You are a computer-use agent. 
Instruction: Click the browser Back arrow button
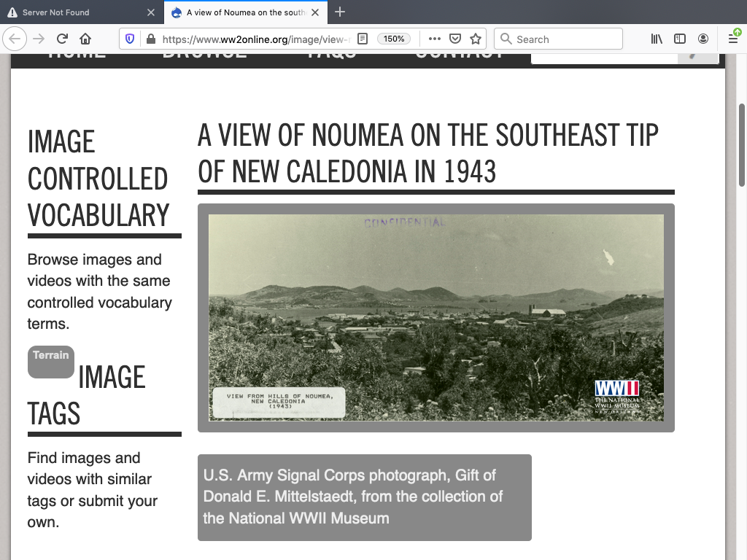tap(15, 39)
